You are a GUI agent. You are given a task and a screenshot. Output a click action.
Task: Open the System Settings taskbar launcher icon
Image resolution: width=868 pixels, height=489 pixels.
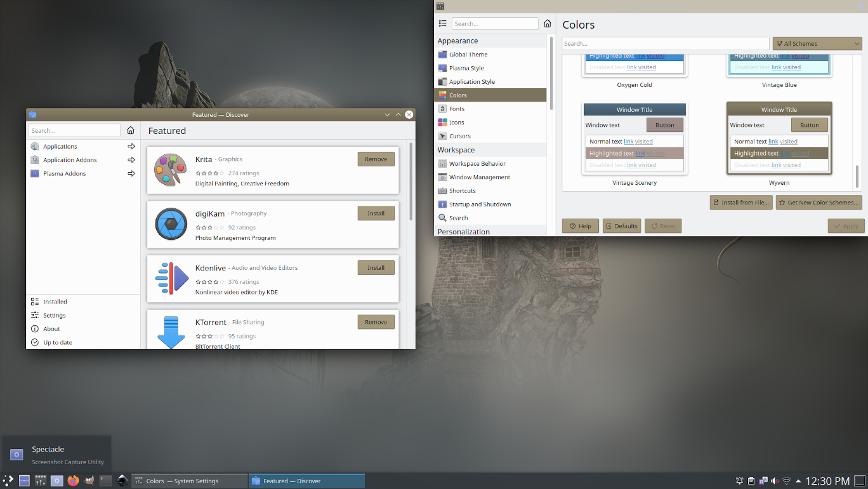(x=41, y=481)
